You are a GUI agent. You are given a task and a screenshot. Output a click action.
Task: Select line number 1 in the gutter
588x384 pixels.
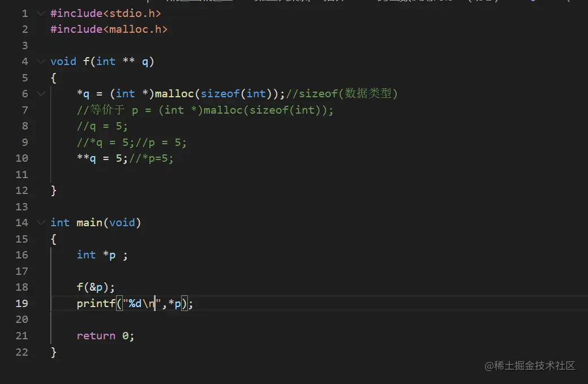click(x=25, y=14)
